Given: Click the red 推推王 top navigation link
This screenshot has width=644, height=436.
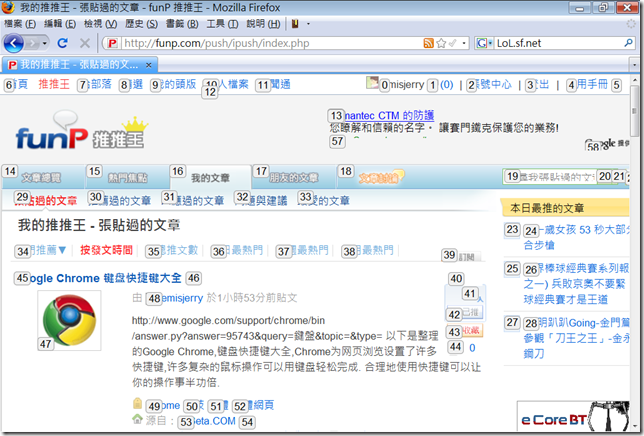Looking at the screenshot, I should 54,84.
